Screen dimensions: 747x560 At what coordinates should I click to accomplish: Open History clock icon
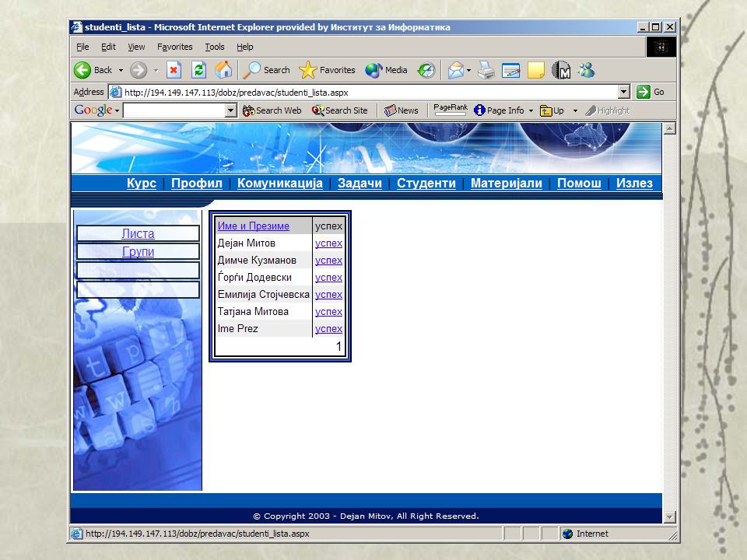pyautogui.click(x=426, y=70)
